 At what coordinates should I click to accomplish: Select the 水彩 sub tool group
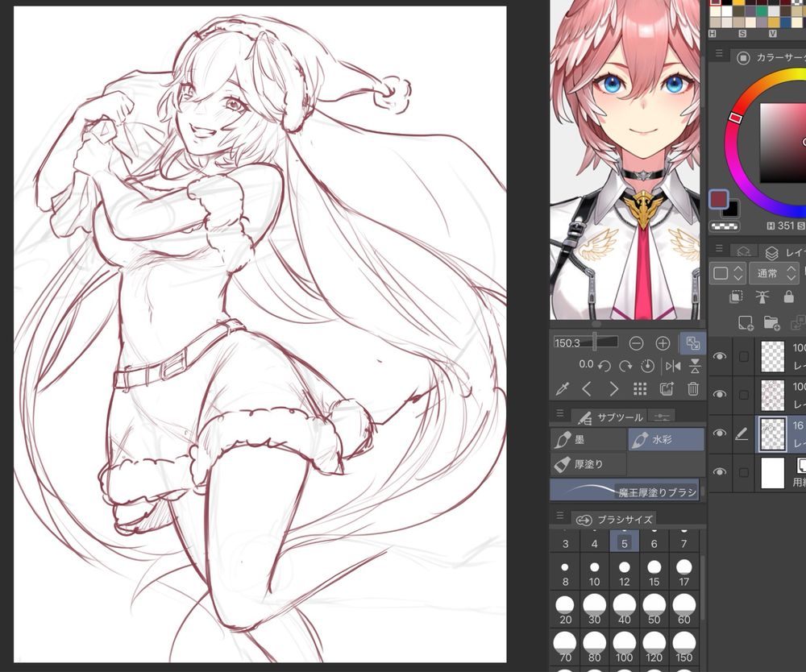(666, 440)
